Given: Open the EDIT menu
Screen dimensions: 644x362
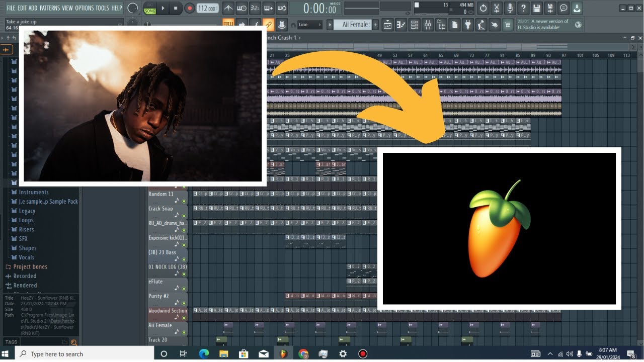Looking at the screenshot, I should pos(22,8).
